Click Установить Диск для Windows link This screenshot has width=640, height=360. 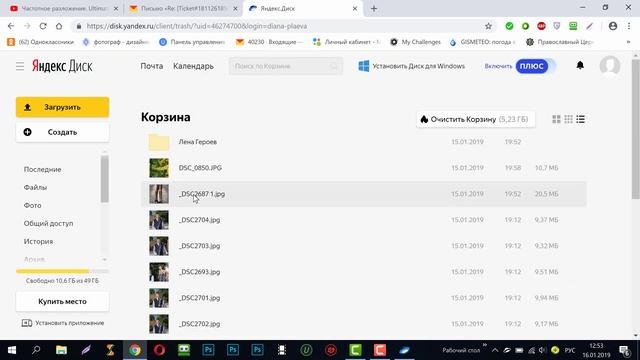[411, 66]
